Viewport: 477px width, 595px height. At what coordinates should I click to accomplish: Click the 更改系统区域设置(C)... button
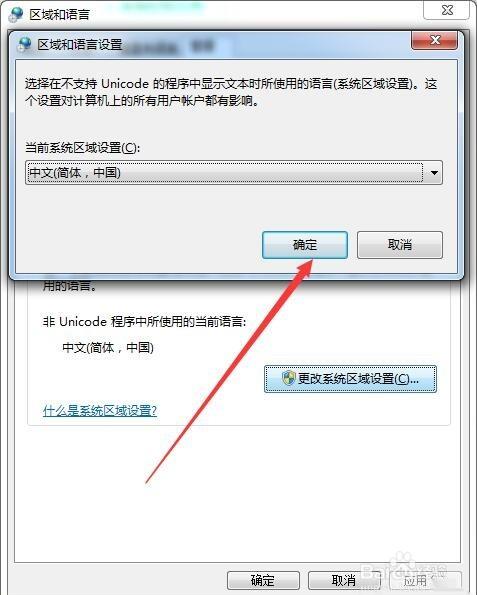pyautogui.click(x=350, y=379)
